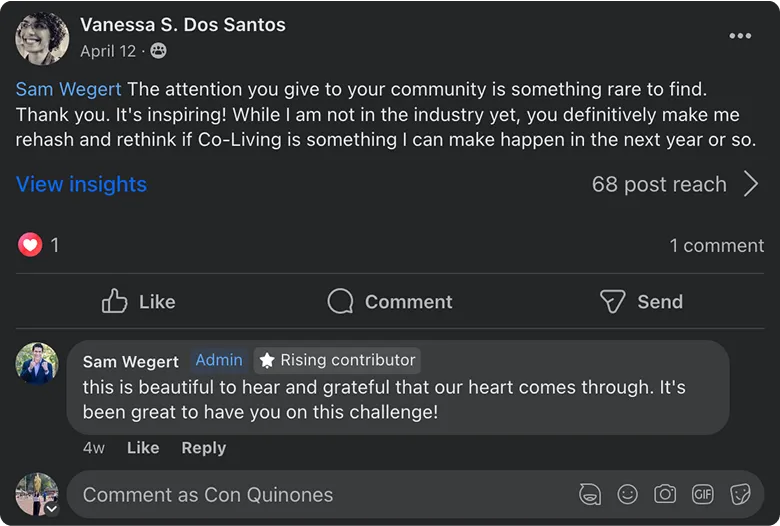This screenshot has width=780, height=526.
Task: Open the emoji picker in comment box
Action: click(627, 494)
